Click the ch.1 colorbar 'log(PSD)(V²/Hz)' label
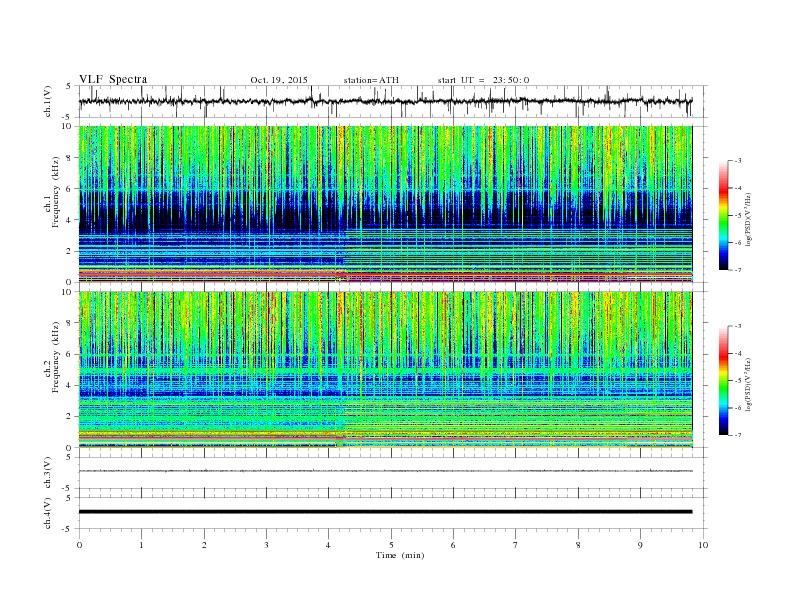Screen dimensions: 792x612 point(749,218)
